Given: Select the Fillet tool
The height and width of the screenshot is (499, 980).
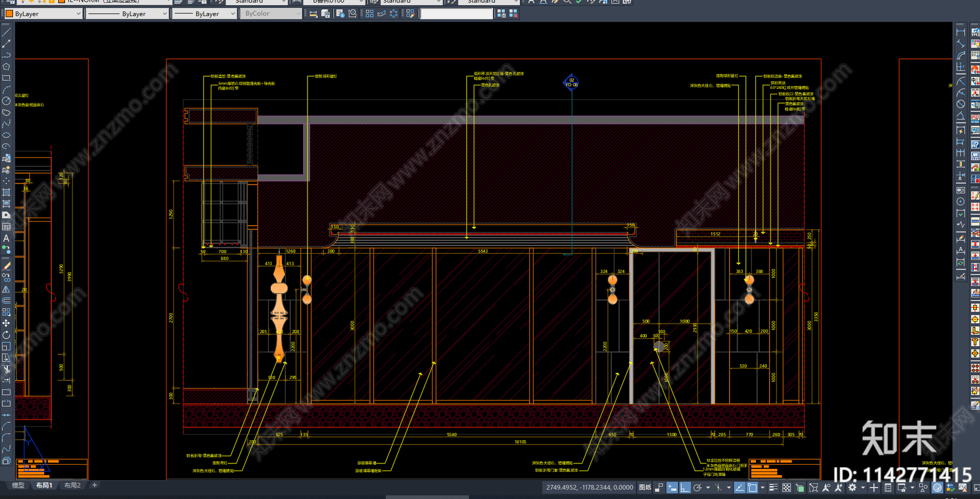Looking at the screenshot, I should tap(6, 437).
